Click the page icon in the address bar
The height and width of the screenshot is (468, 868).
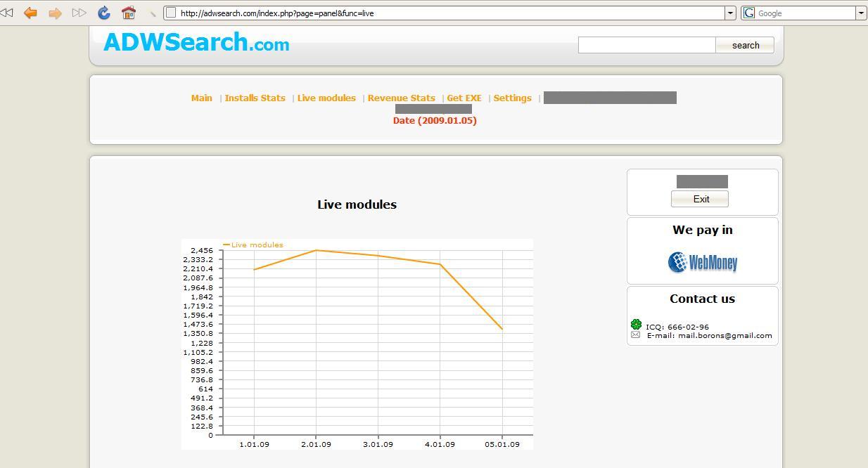[x=171, y=13]
